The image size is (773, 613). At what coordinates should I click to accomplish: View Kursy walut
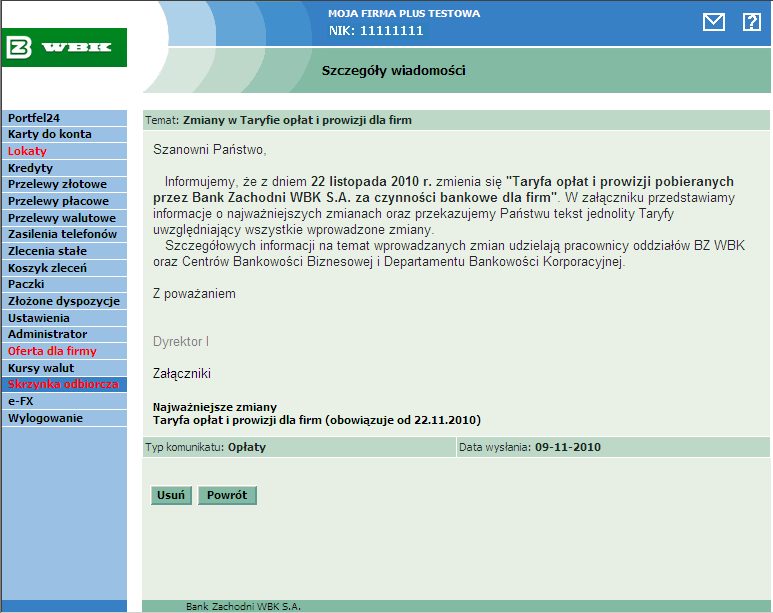tap(64, 367)
